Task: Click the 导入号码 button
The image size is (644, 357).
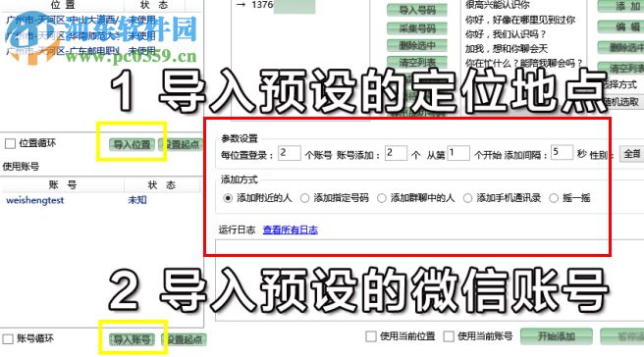Action: pyautogui.click(x=417, y=10)
